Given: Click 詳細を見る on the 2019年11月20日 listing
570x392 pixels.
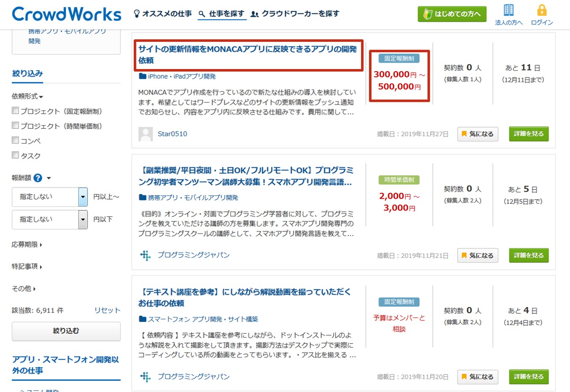Looking at the screenshot, I should pos(529,377).
